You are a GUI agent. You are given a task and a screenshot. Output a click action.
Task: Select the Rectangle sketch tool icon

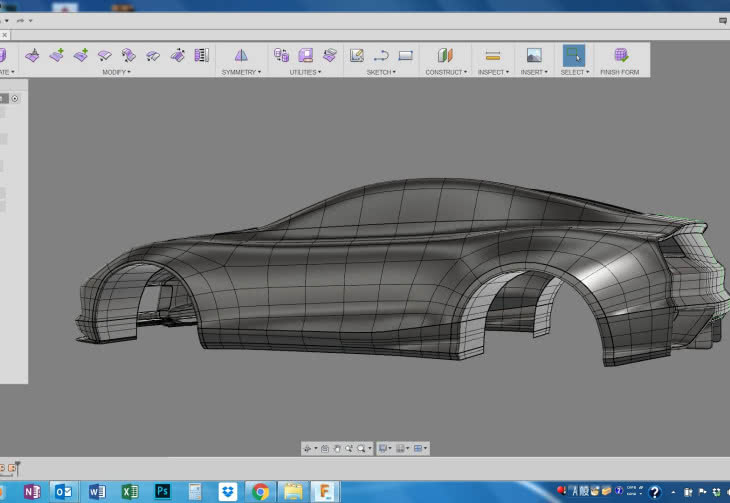click(x=406, y=55)
